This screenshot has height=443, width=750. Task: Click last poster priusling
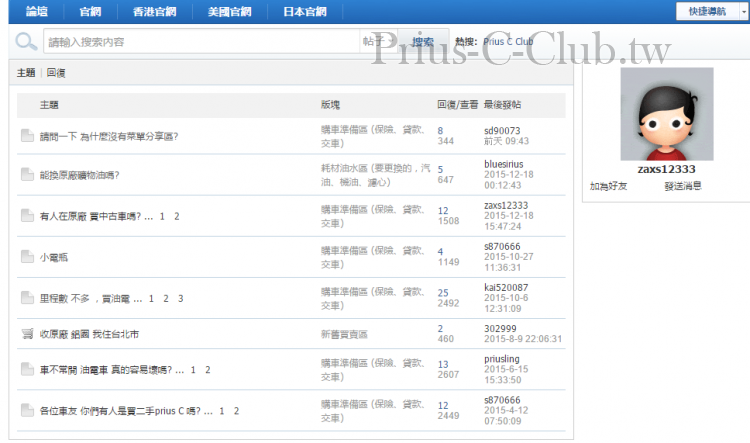pyautogui.click(x=501, y=359)
